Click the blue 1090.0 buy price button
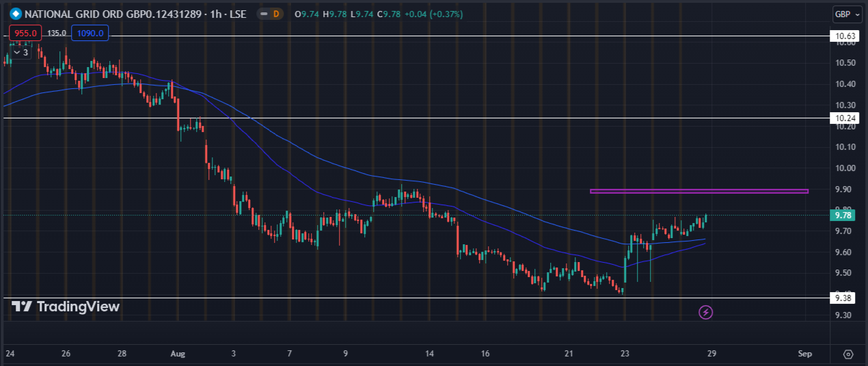The height and width of the screenshot is (366, 868). (89, 33)
